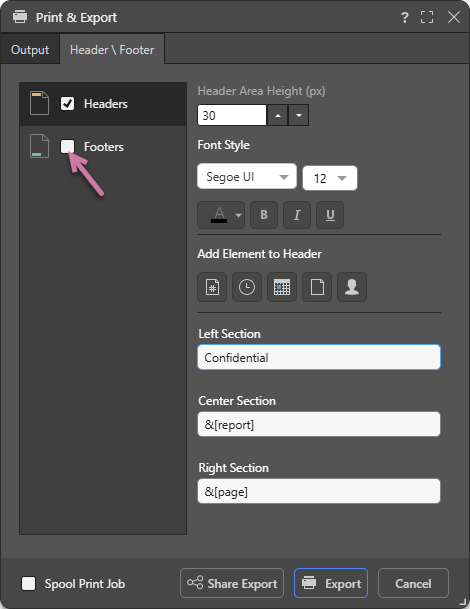Insert report name document icon
This screenshot has height=609, width=470.
click(x=317, y=287)
